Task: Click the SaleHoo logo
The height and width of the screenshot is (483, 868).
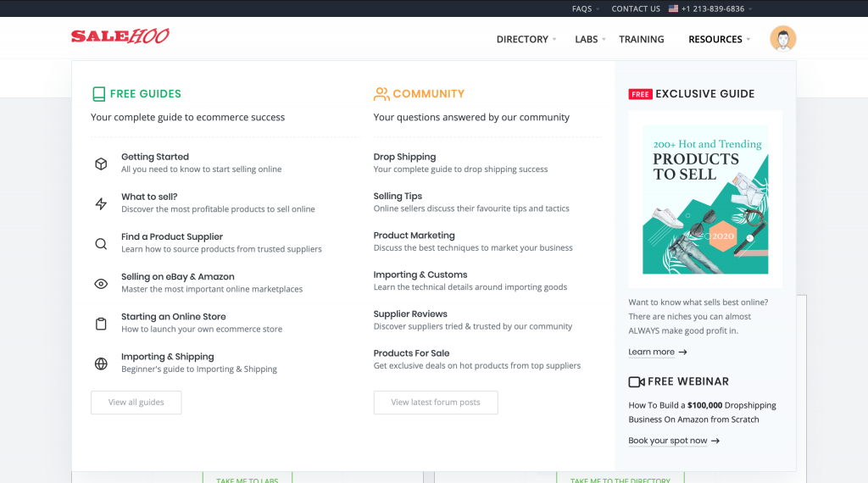Action: 120,36
